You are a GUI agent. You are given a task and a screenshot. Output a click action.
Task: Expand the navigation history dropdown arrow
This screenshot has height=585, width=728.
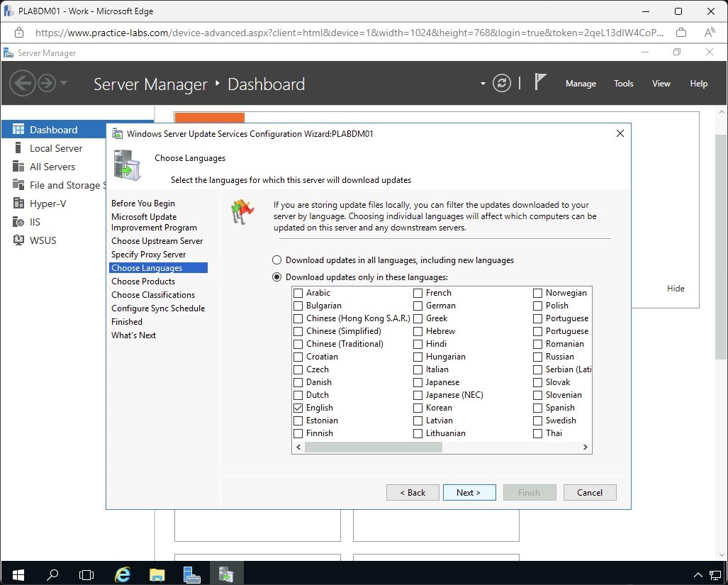[x=65, y=83]
